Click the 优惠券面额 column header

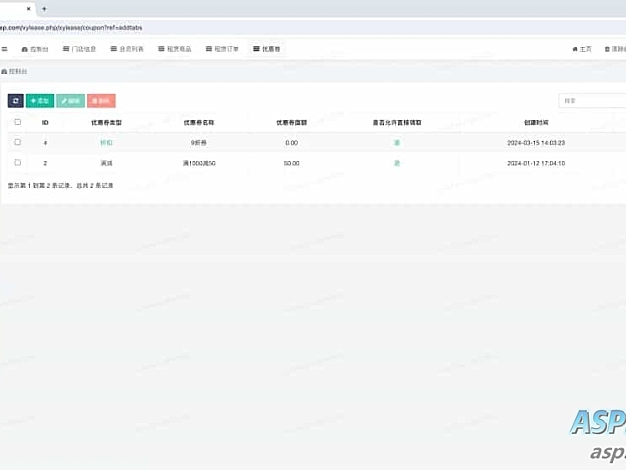[x=291, y=123]
